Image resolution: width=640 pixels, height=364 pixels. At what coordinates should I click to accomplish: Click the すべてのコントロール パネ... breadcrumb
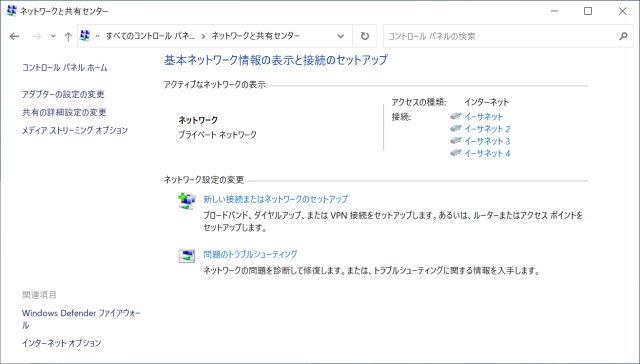(150, 36)
